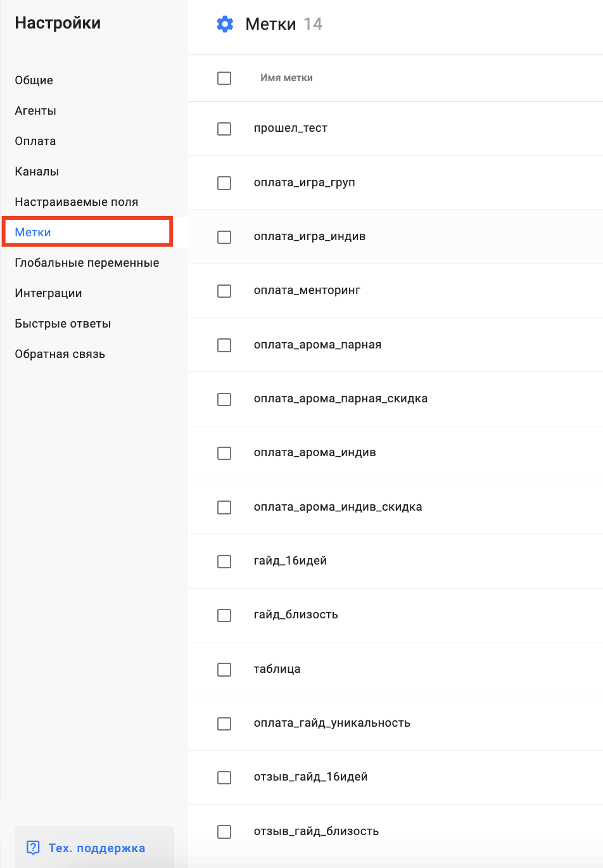Toggle the select-all checkbox in header
603x868 pixels.
224,78
